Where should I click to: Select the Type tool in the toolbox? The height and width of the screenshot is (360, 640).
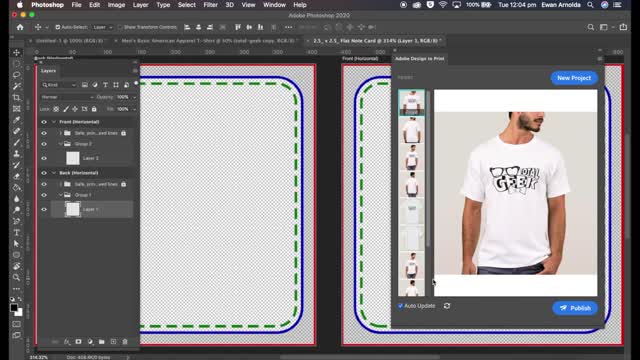coord(16,233)
